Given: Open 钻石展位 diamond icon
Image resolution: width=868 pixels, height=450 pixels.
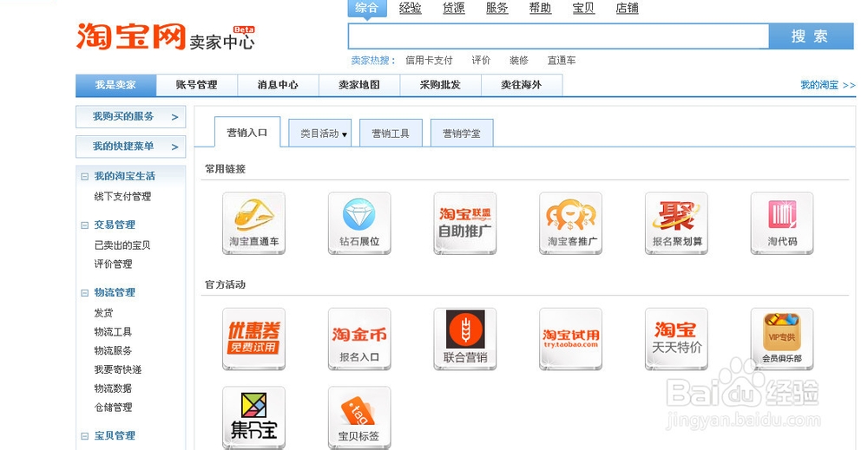Looking at the screenshot, I should (359, 224).
